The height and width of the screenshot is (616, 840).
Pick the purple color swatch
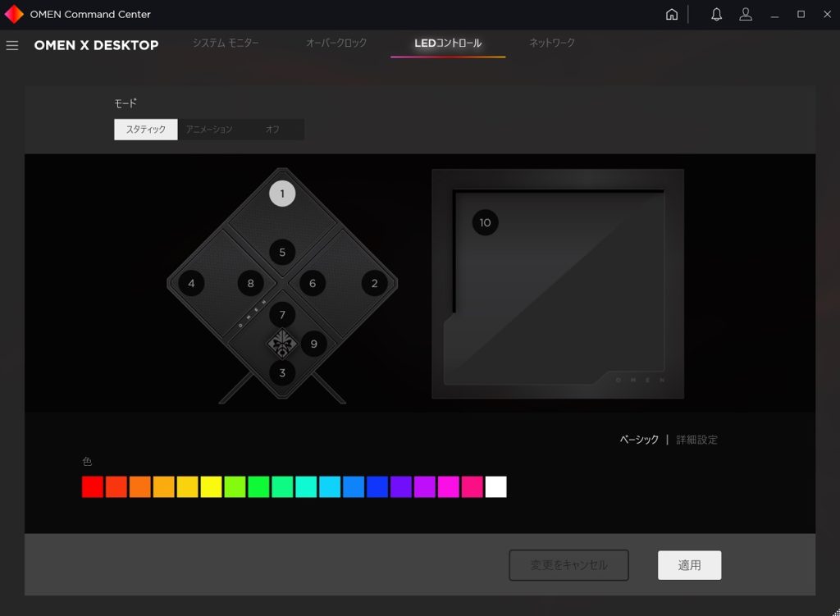point(425,487)
